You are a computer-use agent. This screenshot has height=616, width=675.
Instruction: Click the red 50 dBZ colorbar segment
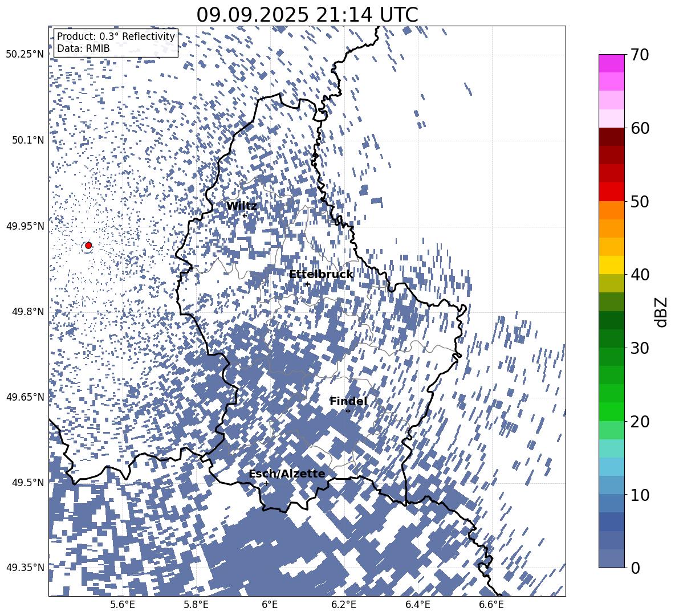(611, 192)
